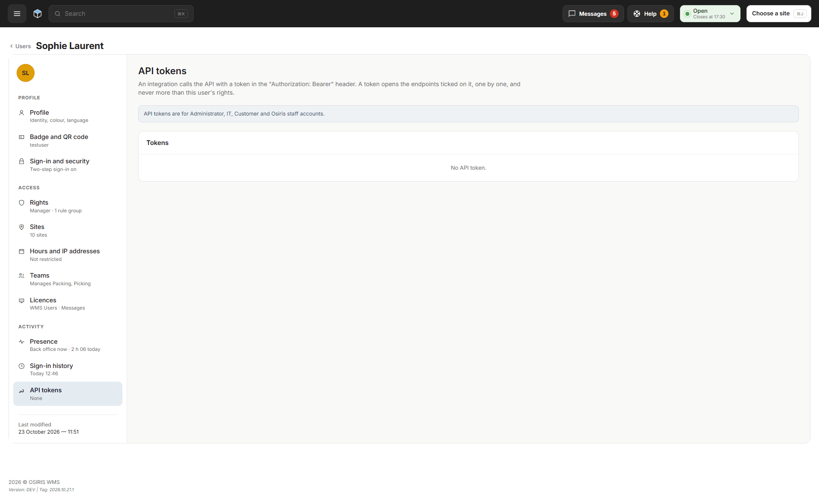Click the Profile person icon

click(21, 113)
